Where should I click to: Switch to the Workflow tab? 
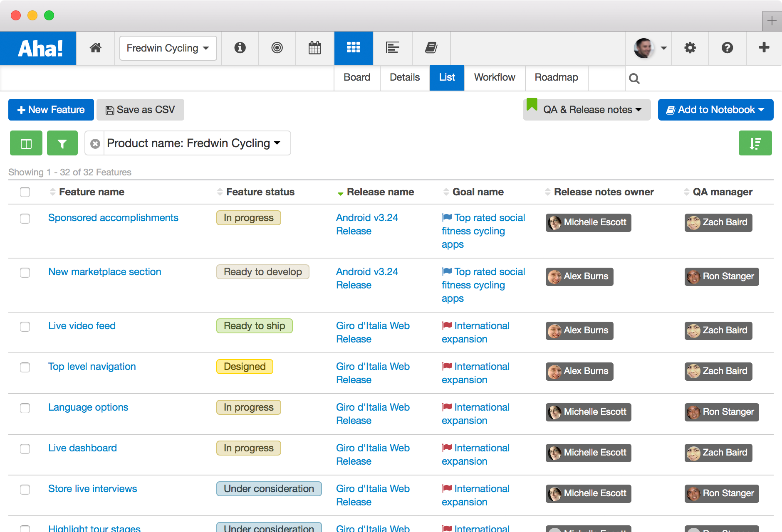click(x=495, y=77)
